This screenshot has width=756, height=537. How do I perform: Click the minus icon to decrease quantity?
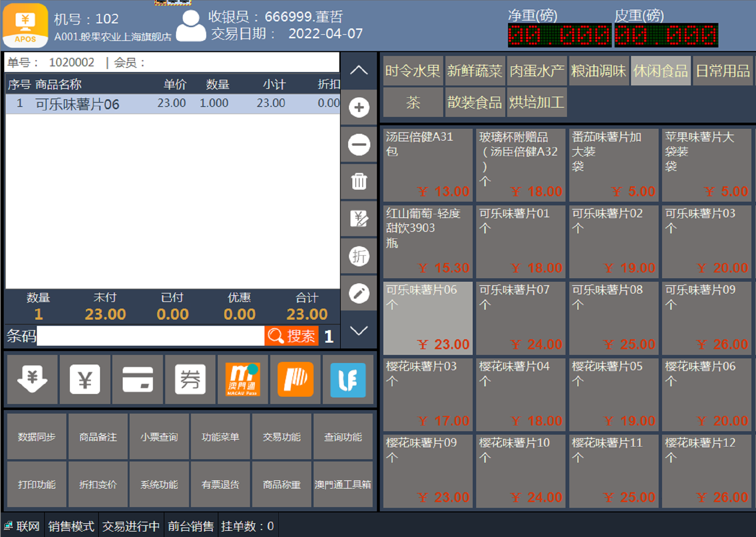point(359,145)
